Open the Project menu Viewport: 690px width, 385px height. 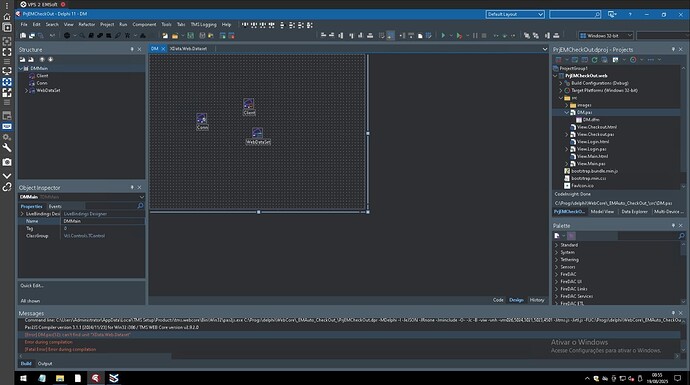tap(107, 25)
